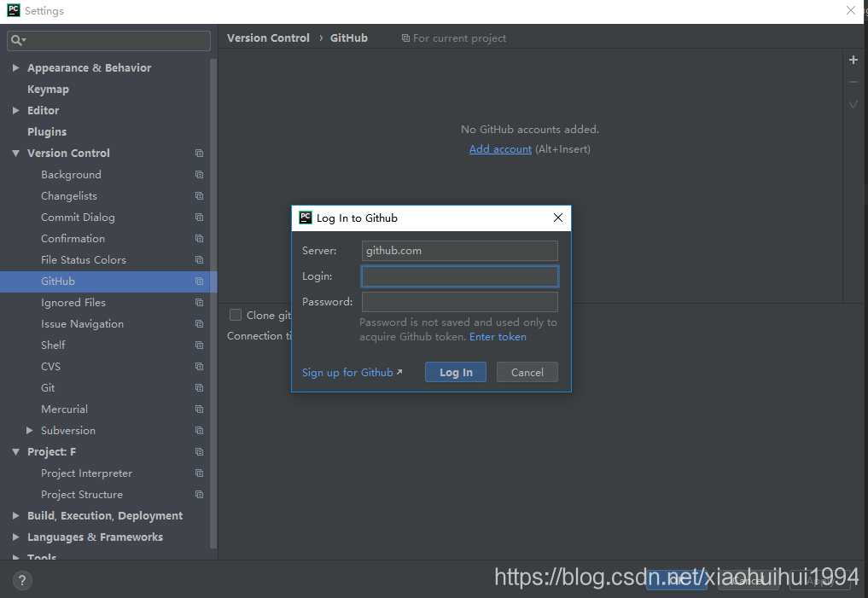868x598 pixels.
Task: Click project-level icon beside Issue Navigation
Action: point(199,324)
